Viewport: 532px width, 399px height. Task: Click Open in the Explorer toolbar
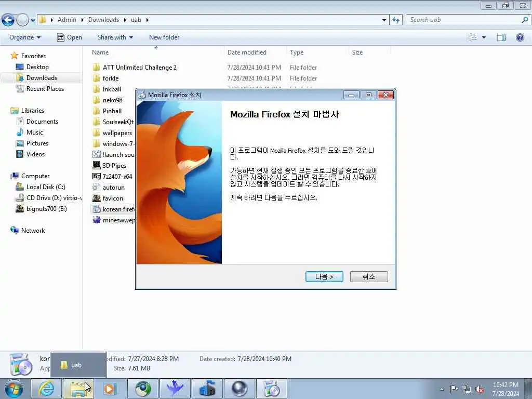click(70, 37)
